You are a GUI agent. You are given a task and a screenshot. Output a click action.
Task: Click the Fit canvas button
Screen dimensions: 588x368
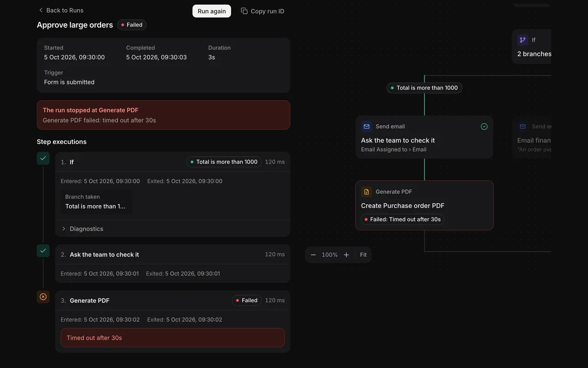coord(363,255)
